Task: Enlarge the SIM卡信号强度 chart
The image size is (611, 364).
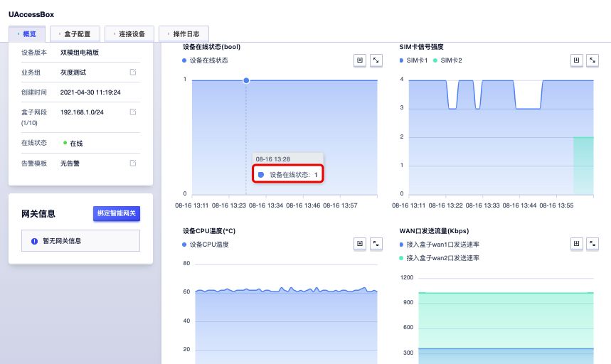Action: pyautogui.click(x=593, y=61)
